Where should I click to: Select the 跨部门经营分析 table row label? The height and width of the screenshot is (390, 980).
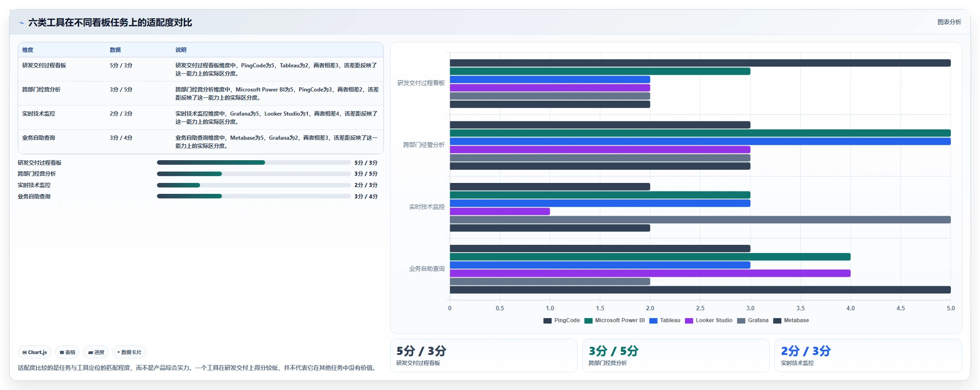(x=41, y=90)
